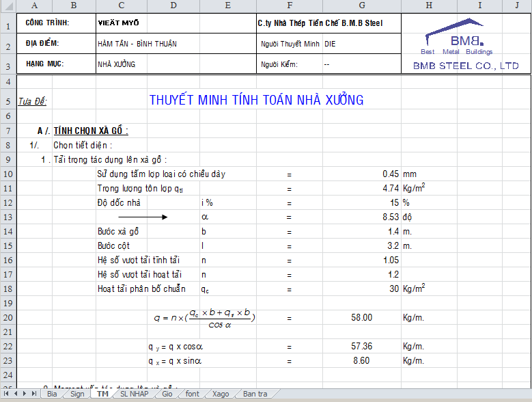Click the 'q y = q x cosα' formula text
Image resolution: width=532 pixels, height=402 pixels.
click(176, 347)
